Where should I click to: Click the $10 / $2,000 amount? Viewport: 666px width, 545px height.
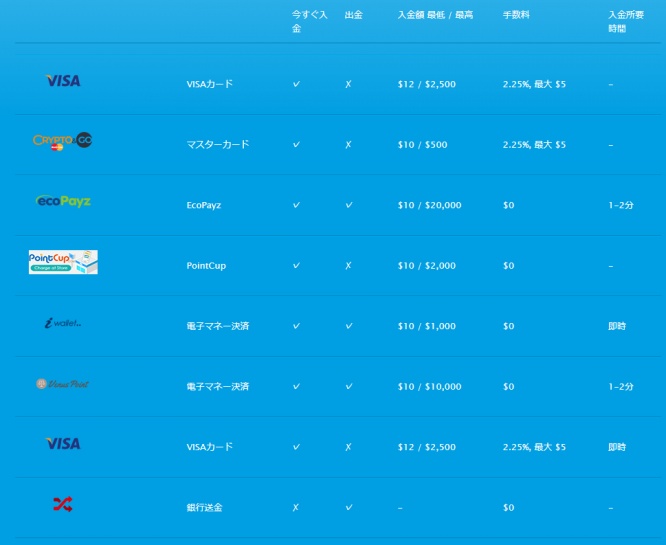426,265
